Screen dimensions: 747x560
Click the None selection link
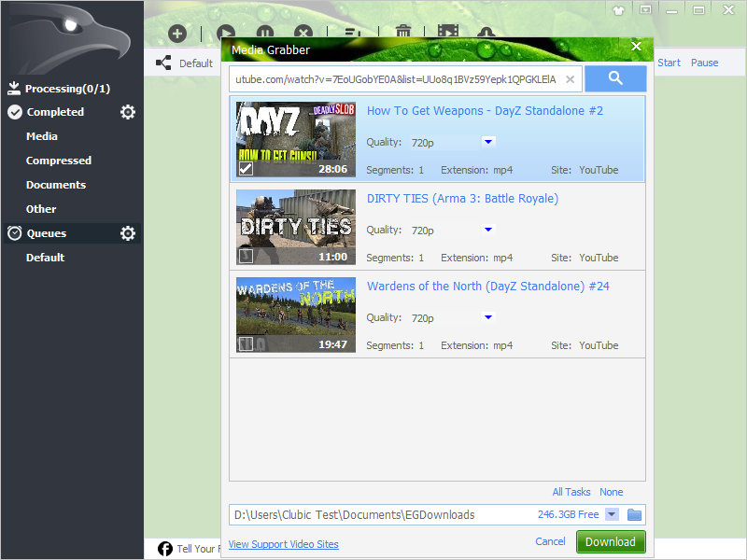612,492
